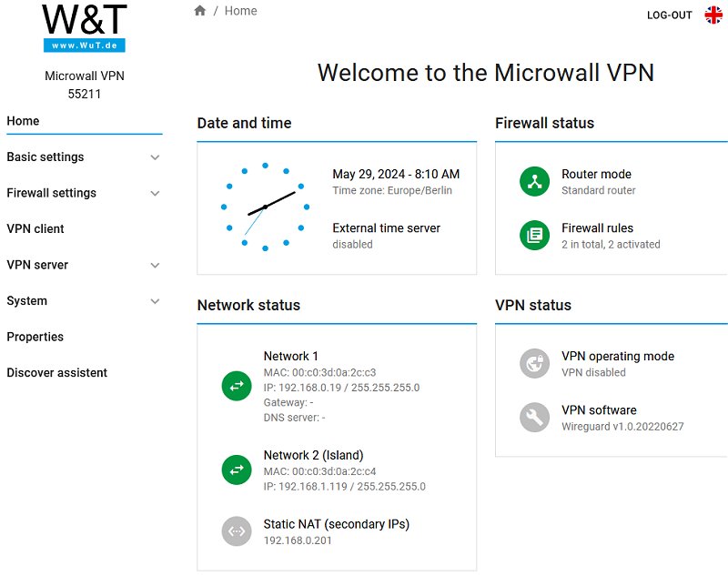728x586 pixels.
Task: Click the VPN operating mode shield icon
Action: pyautogui.click(x=534, y=363)
